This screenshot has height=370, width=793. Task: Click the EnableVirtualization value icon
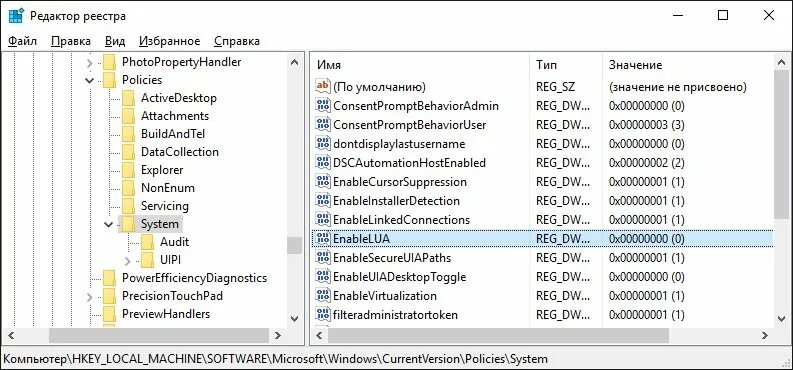[x=322, y=296]
